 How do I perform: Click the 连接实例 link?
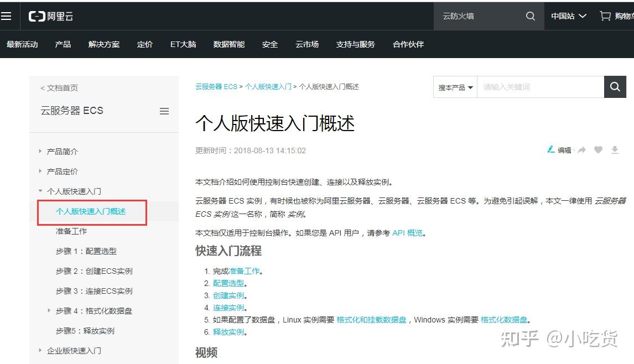(x=228, y=308)
